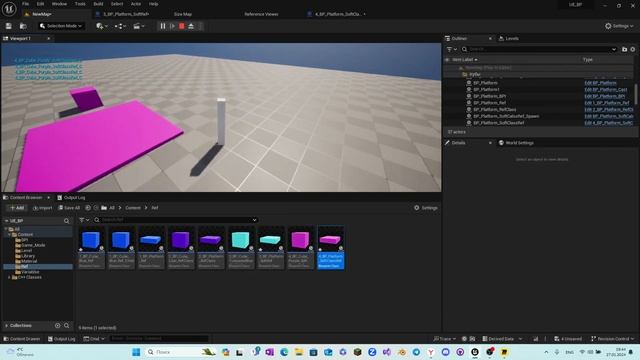Open the Outliner filter dropdown
Viewport: 640px width, 360px height.
pyautogui.click(x=451, y=49)
